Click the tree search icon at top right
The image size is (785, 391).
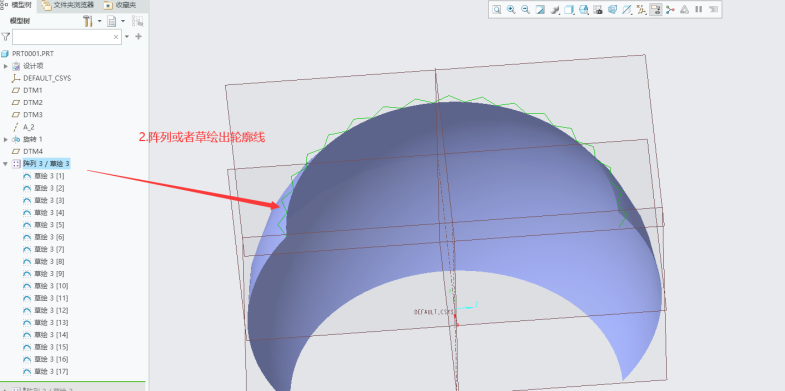(137, 21)
